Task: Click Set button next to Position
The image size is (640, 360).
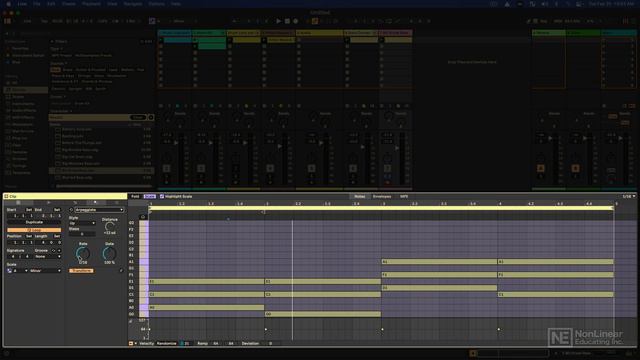Action: click(x=29, y=236)
